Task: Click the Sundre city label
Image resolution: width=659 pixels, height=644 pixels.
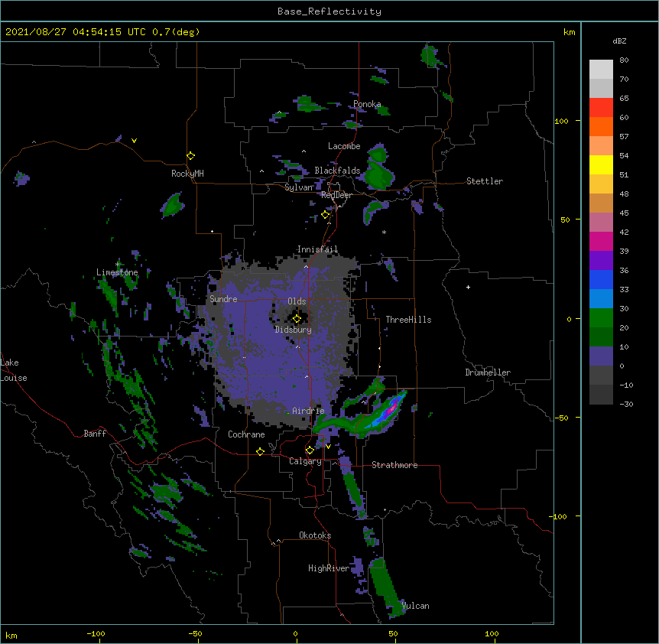Action: (223, 299)
